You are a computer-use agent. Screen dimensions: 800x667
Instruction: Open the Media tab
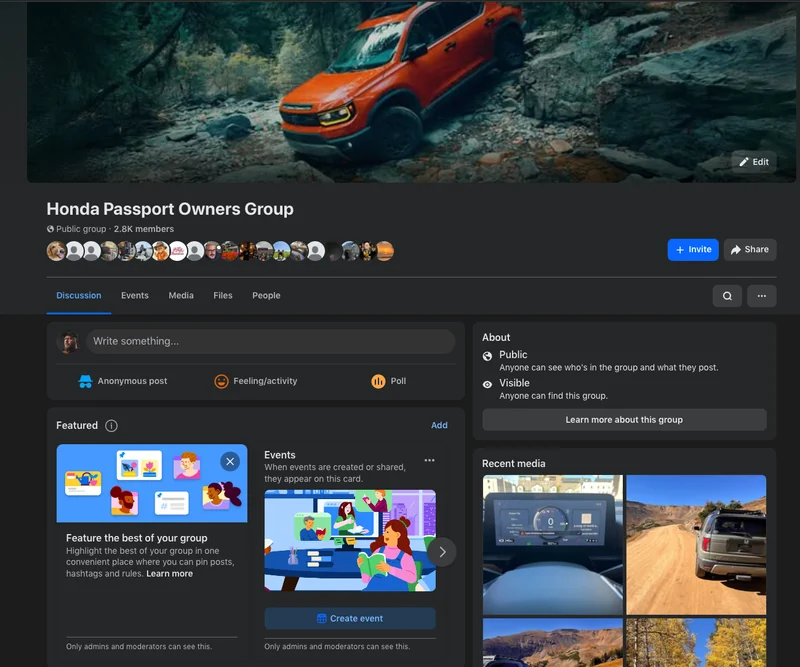[x=181, y=295]
